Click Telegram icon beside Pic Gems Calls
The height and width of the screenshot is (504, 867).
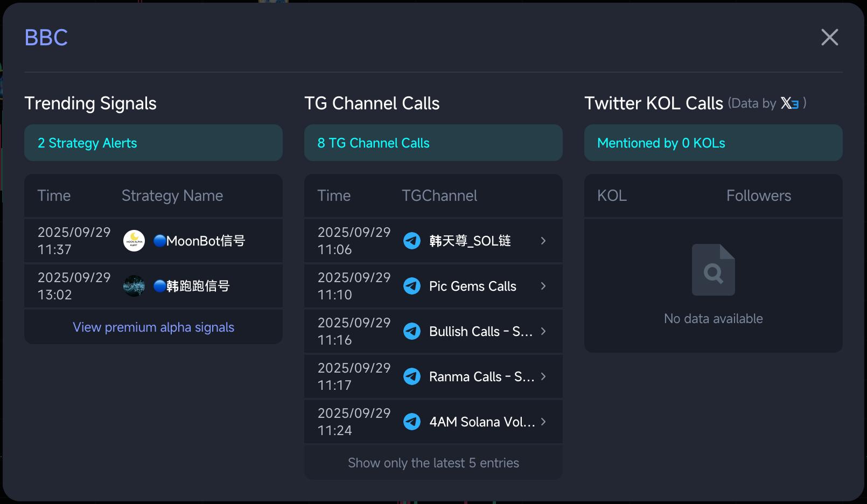coord(412,286)
